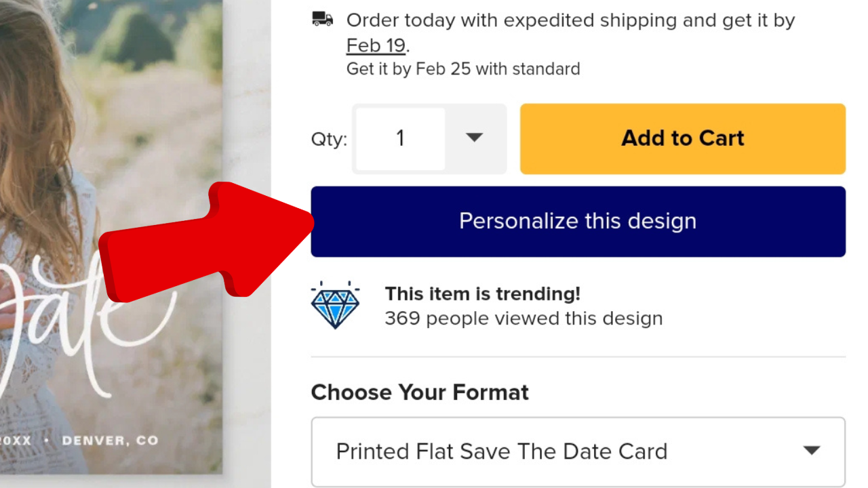Click the Qty label
This screenshot has width=868, height=488.
click(328, 138)
